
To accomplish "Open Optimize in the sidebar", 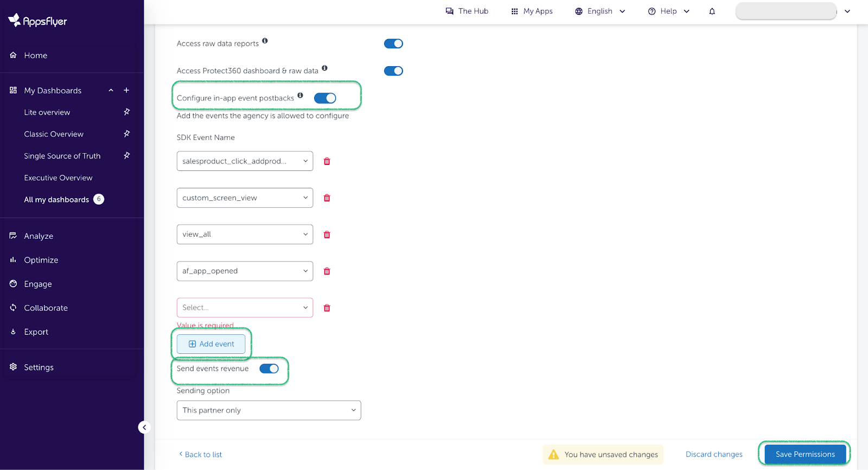I will (41, 260).
